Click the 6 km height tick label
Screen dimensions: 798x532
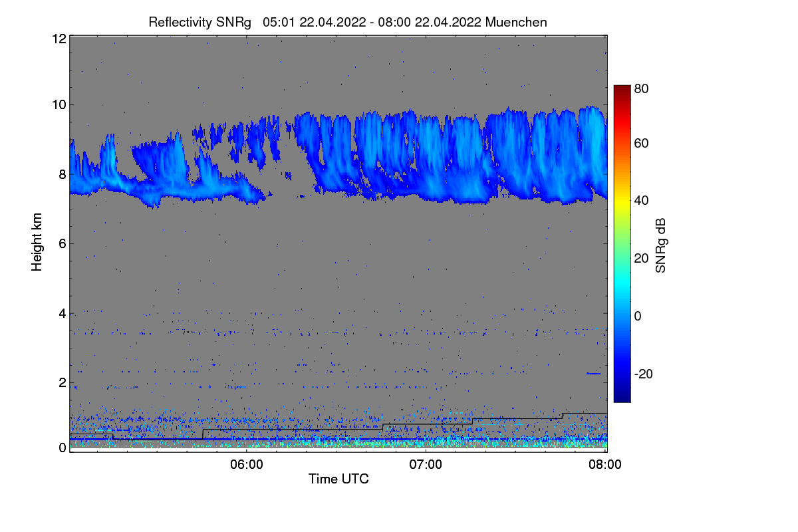63,244
